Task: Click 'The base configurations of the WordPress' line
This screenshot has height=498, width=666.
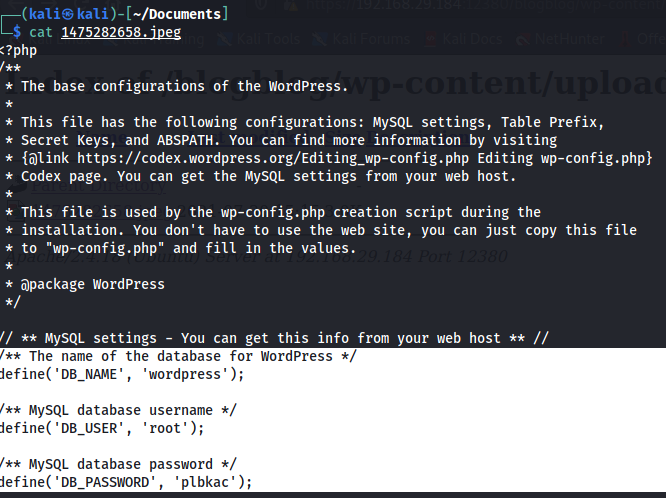Action: (x=184, y=86)
